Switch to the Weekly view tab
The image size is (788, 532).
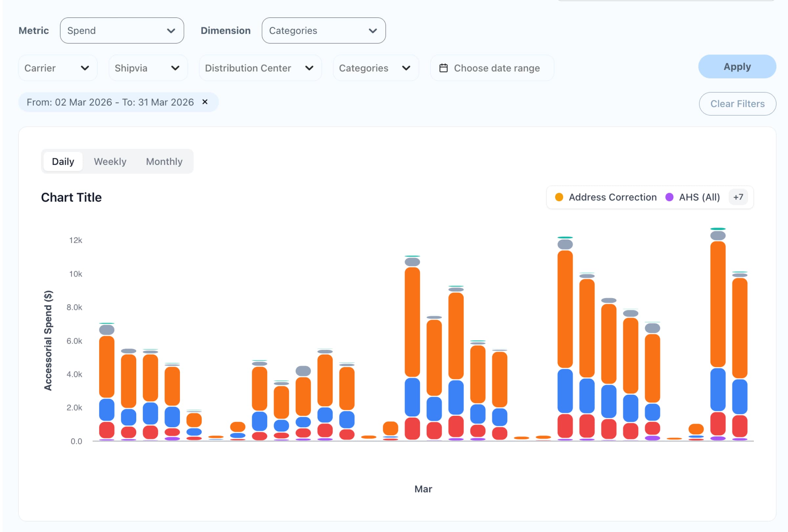coord(110,161)
